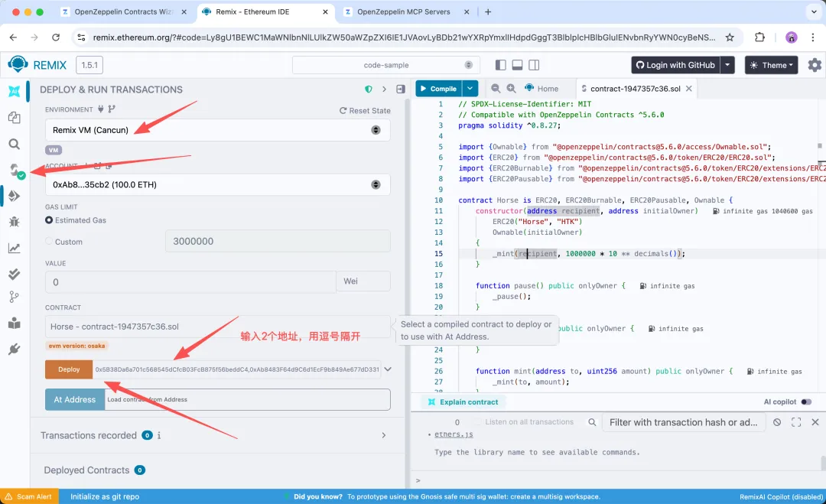Zoom out the editor font

tap(495, 89)
